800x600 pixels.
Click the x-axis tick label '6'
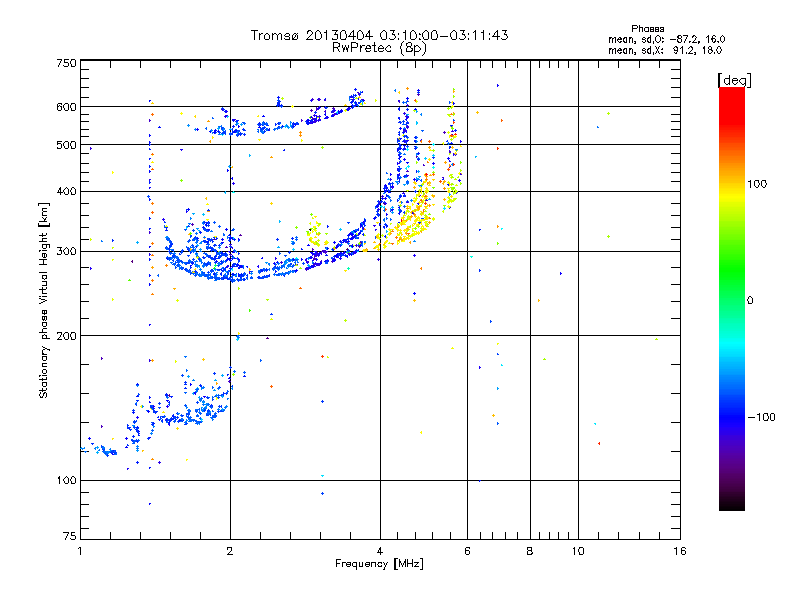tap(467, 551)
